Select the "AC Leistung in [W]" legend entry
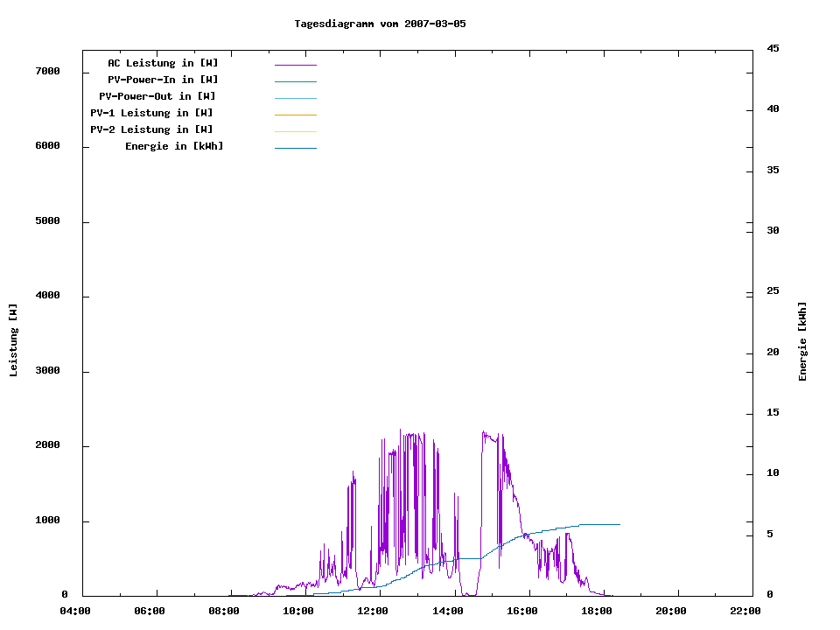The width and height of the screenshot is (840, 630). click(163, 63)
